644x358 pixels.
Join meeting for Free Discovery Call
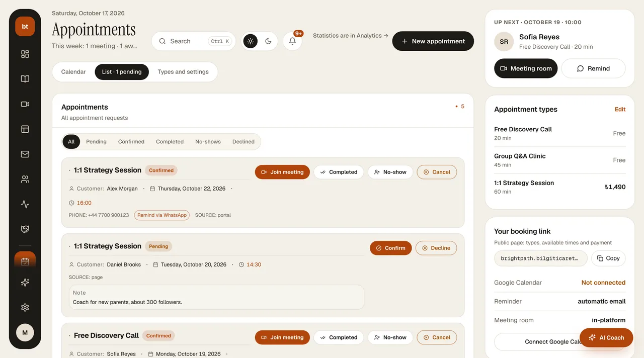coord(282,337)
